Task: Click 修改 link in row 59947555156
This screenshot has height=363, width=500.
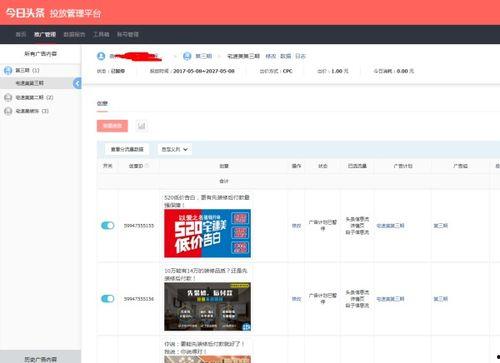Action: pos(296,299)
